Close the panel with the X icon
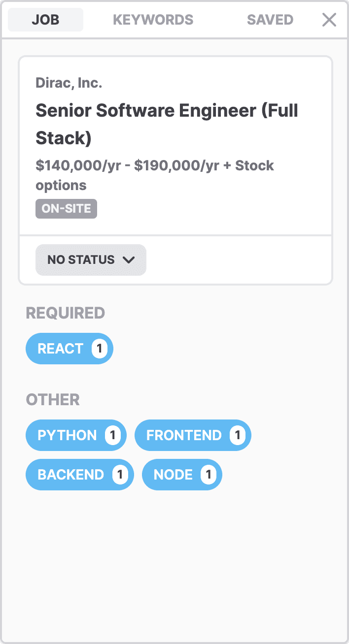The image size is (349, 644). point(329,20)
